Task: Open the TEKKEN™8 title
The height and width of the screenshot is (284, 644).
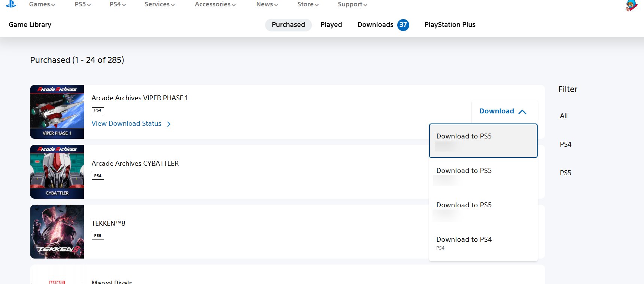Action: 109,223
